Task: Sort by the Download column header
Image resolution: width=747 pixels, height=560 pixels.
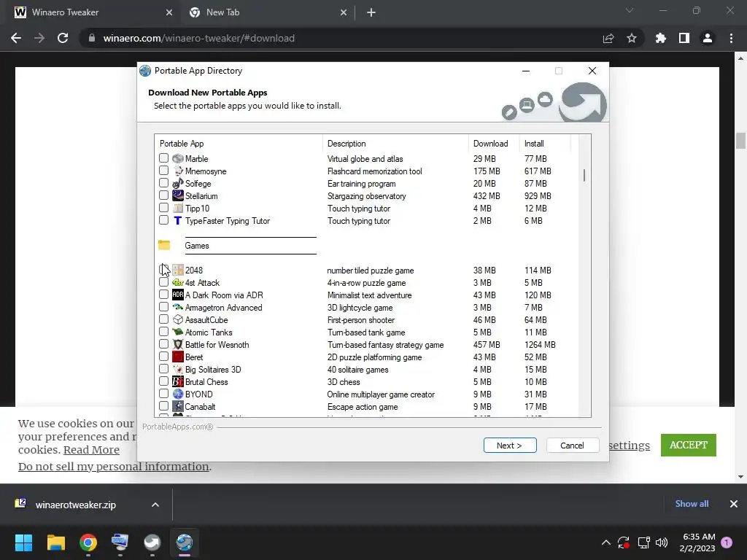Action: pyautogui.click(x=494, y=144)
